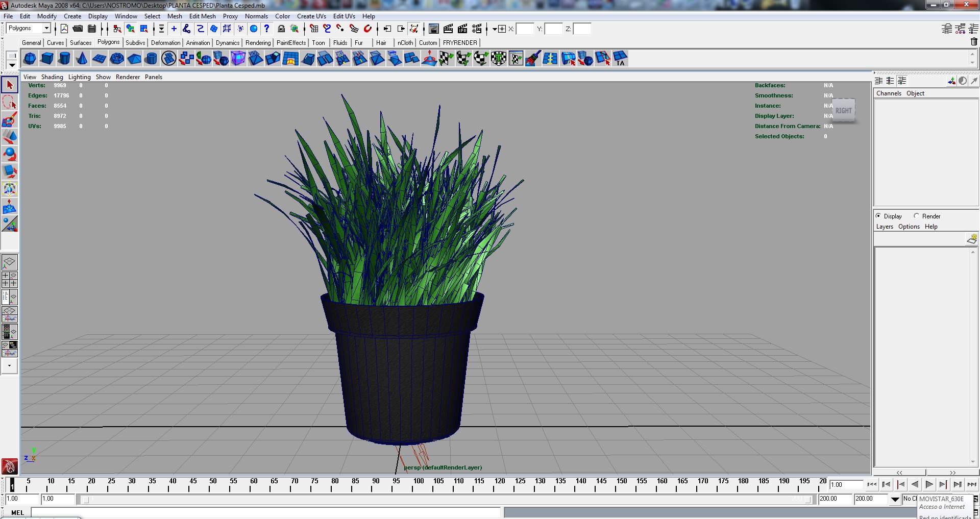
Task: Open the selection mask list arrow icon
Action: pos(161,29)
